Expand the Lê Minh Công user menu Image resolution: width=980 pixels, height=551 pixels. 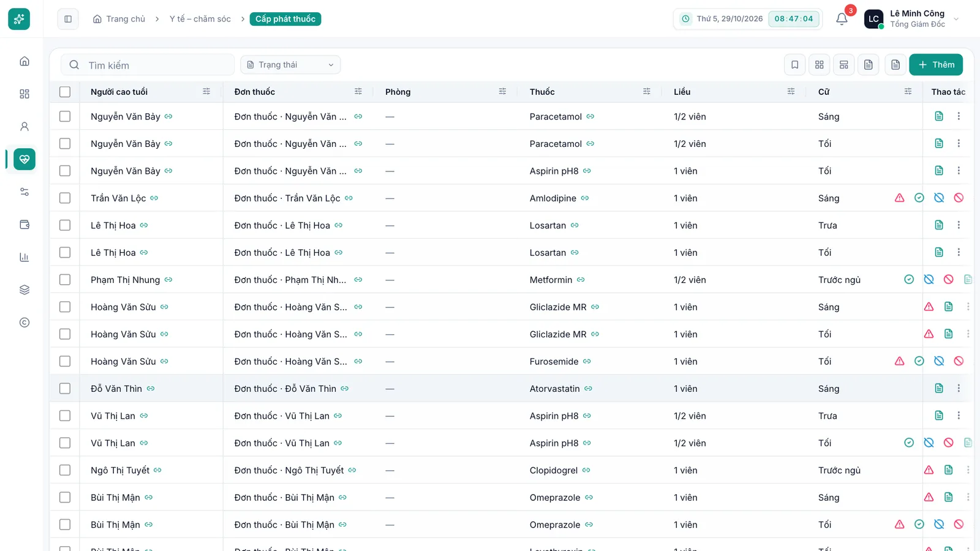coord(912,19)
